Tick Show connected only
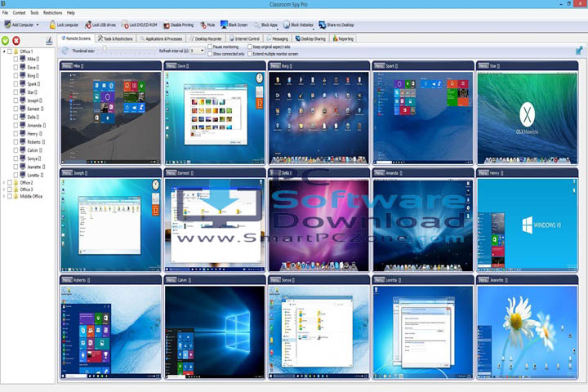 point(210,54)
